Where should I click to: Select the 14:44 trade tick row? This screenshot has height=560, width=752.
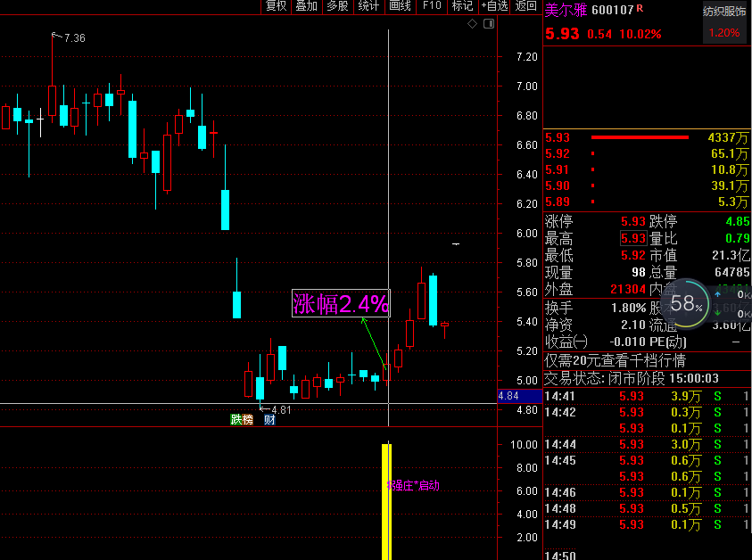(x=647, y=444)
